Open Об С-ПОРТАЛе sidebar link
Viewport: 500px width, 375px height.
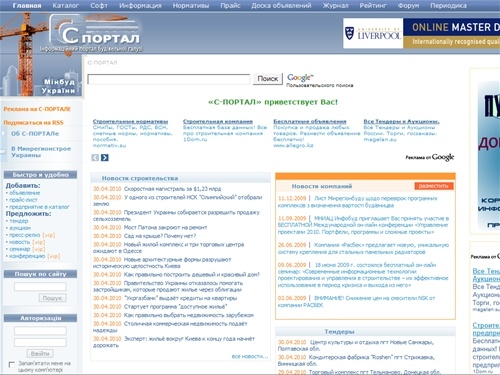point(35,134)
